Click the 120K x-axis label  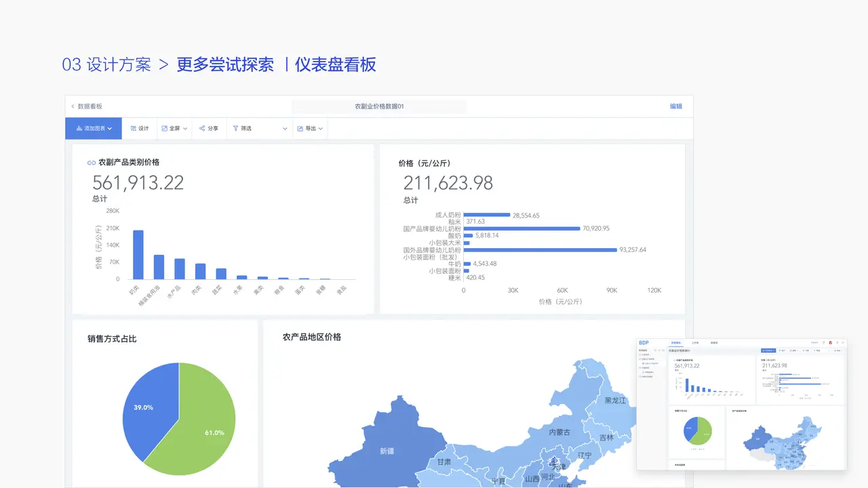[654, 290]
